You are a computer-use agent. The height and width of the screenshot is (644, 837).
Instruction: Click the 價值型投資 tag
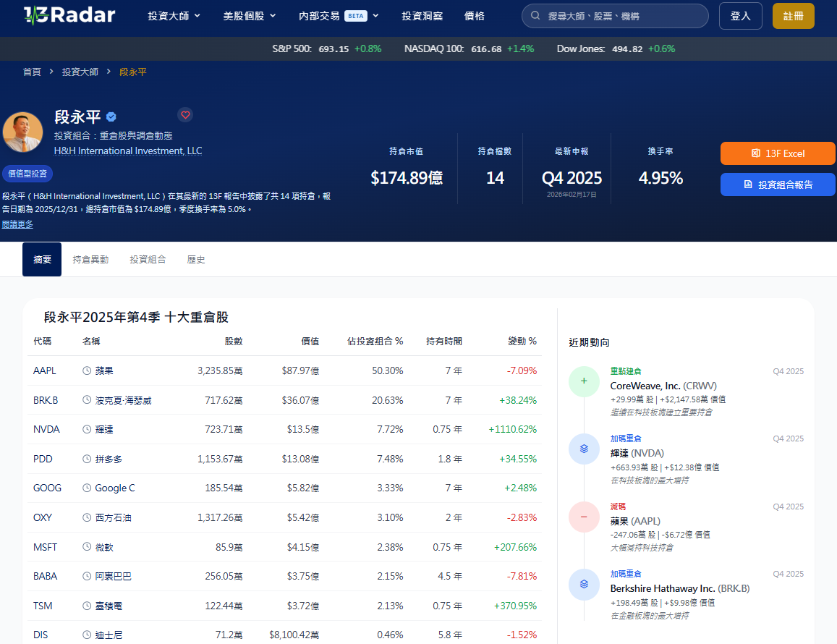tap(27, 174)
